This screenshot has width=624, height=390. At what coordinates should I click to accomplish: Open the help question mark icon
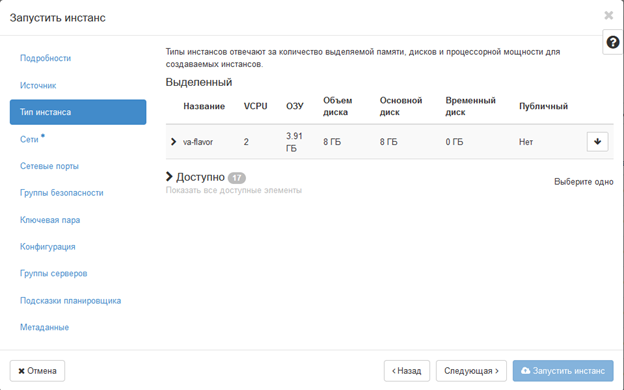[x=613, y=42]
